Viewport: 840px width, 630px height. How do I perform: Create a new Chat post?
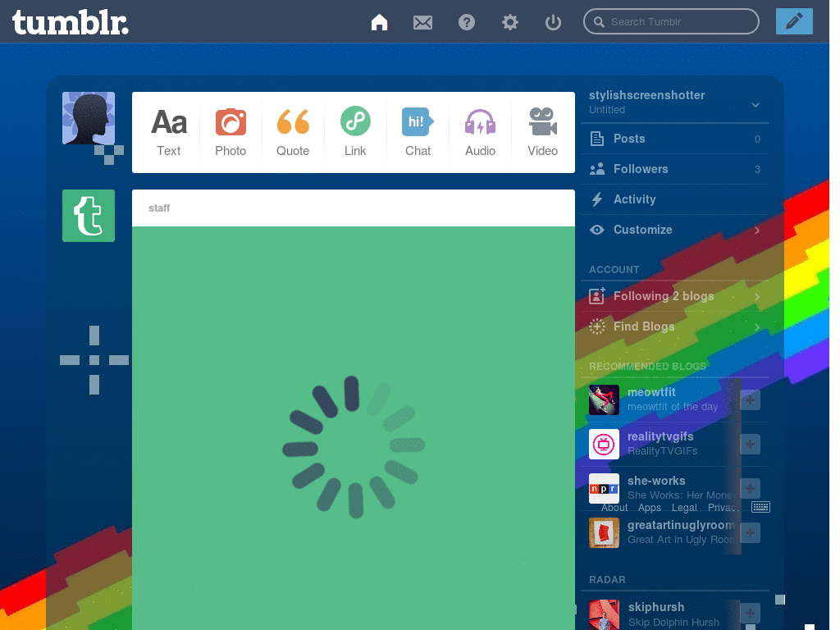(x=418, y=132)
